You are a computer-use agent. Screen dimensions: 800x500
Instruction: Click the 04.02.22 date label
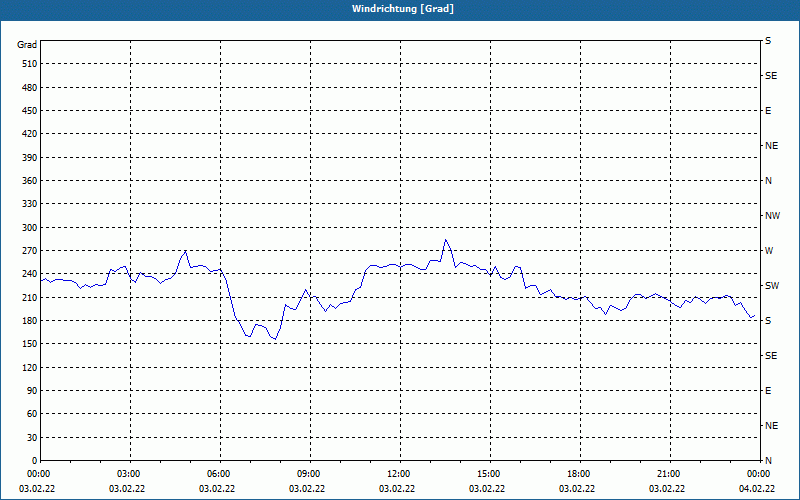click(x=757, y=489)
